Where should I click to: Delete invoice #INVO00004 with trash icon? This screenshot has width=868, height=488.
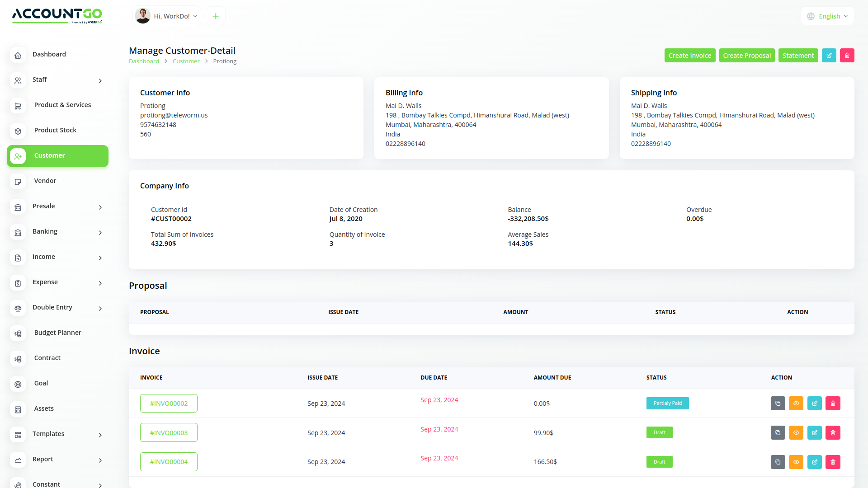(x=833, y=462)
